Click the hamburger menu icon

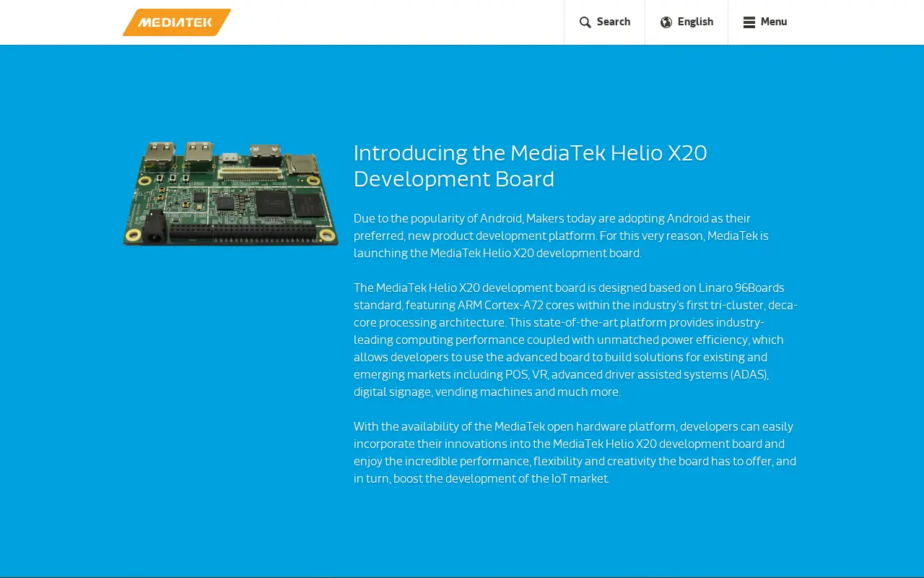(x=749, y=22)
